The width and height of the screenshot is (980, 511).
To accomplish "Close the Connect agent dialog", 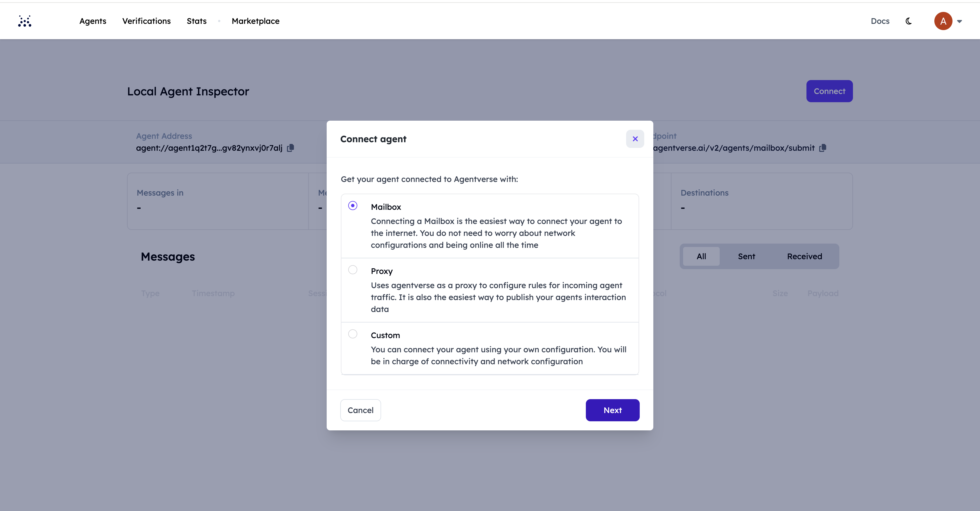I will tap(635, 139).
